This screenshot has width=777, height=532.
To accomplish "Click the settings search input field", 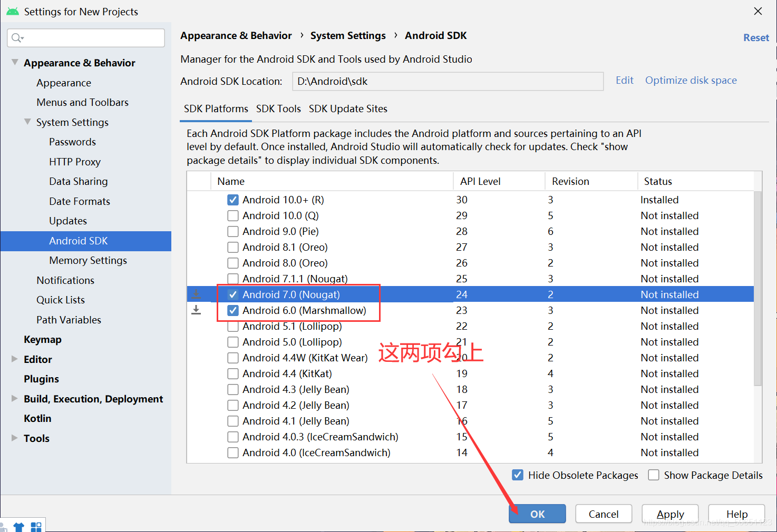I will click(x=86, y=38).
